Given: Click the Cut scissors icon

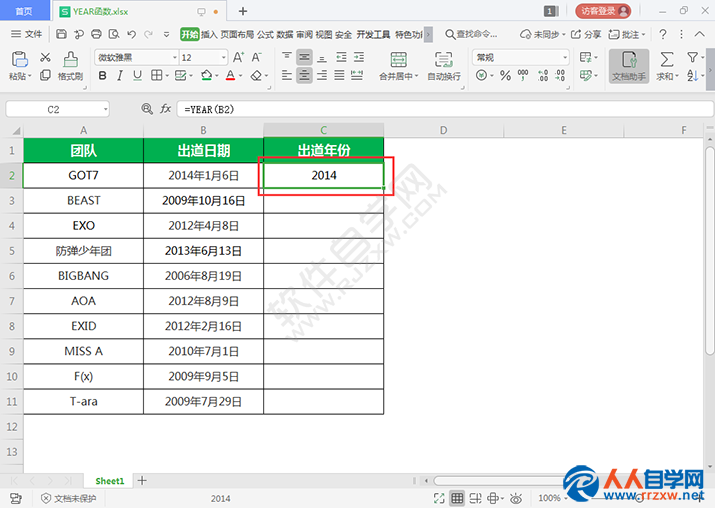Looking at the screenshot, I should [45, 57].
